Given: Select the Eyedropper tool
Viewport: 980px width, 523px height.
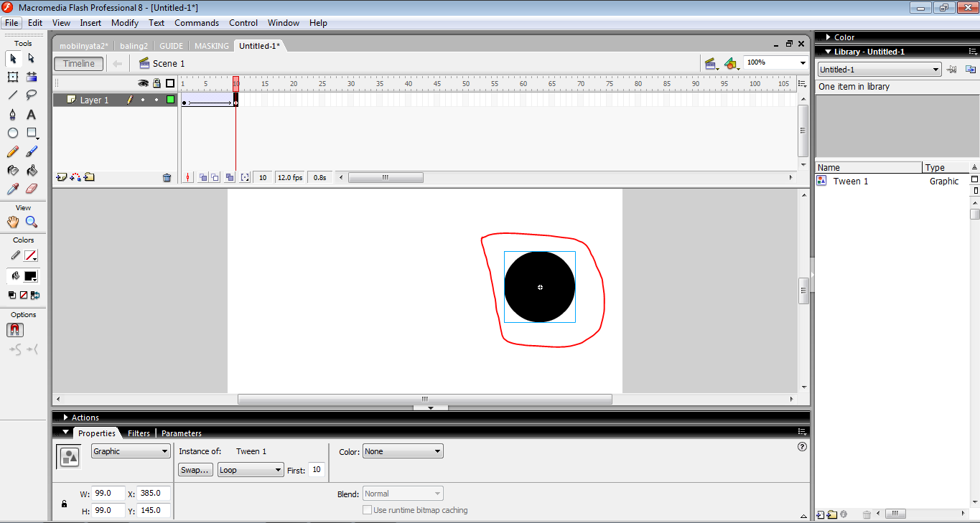Looking at the screenshot, I should click(x=12, y=189).
